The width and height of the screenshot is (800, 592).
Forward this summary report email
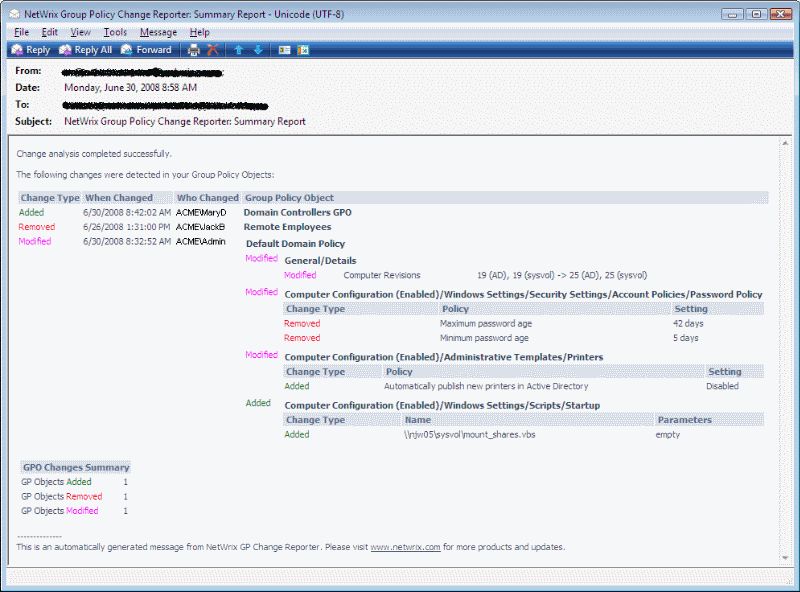[x=146, y=50]
